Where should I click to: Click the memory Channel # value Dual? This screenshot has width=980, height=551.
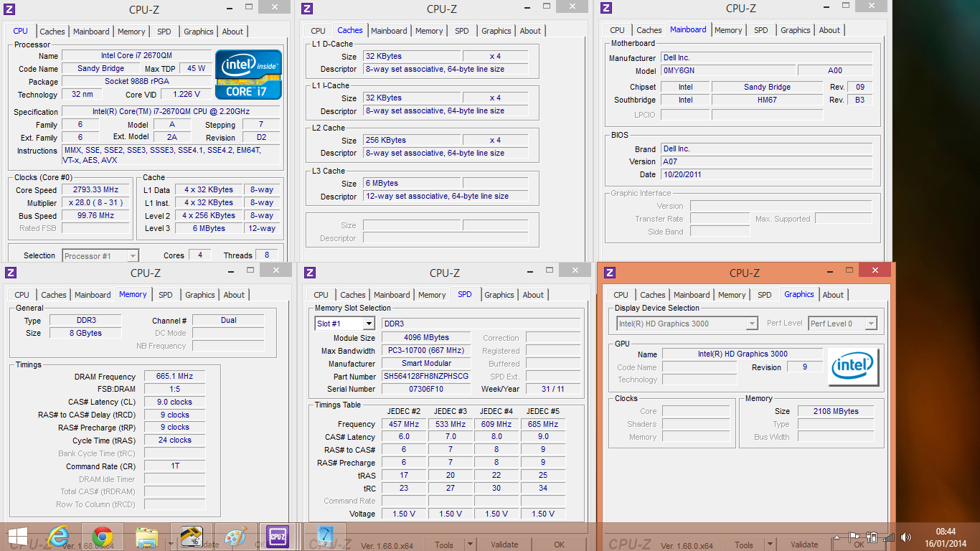pyautogui.click(x=228, y=320)
